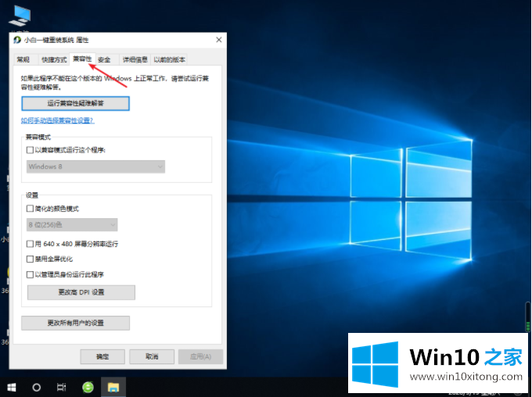Image resolution: width=532 pixels, height=397 pixels.
Task: Select the 兼容性 Compatibility tab
Action: pyautogui.click(x=82, y=59)
